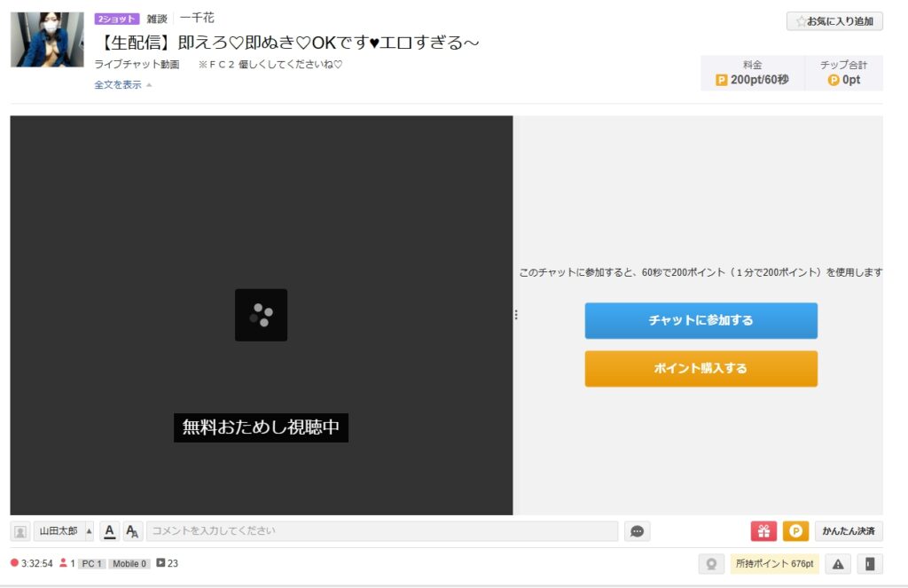Open the 雑談 category link
908x588 pixels.
click(x=157, y=19)
